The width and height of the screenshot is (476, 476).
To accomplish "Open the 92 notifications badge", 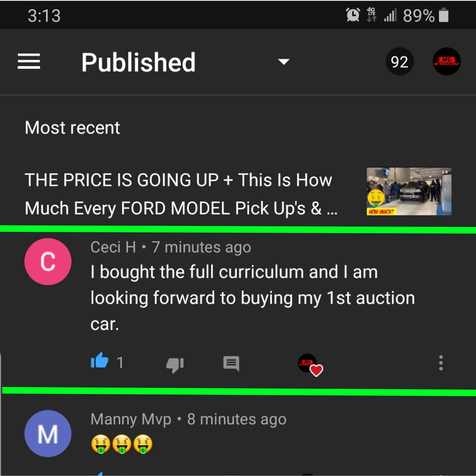I will 399,62.
